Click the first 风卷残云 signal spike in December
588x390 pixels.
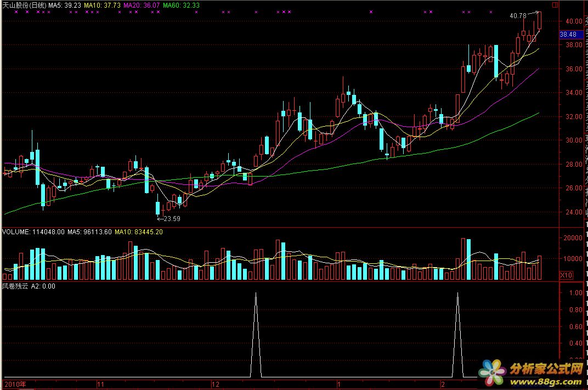(x=256, y=335)
